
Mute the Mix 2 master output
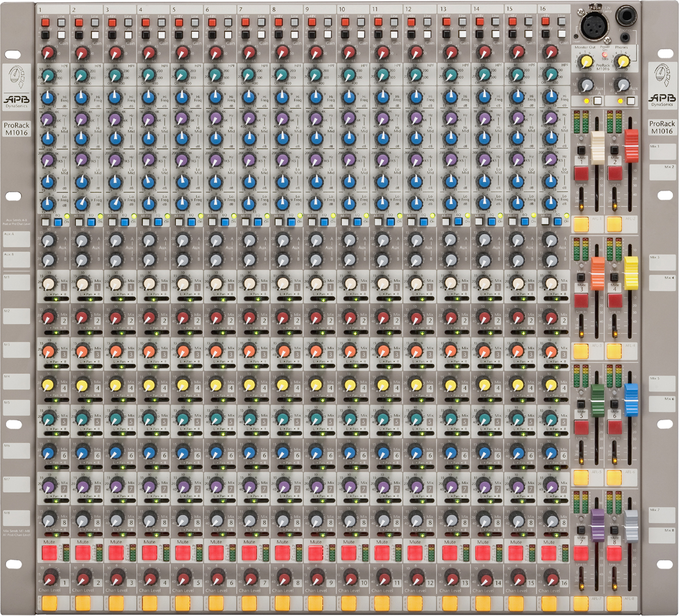click(615, 173)
